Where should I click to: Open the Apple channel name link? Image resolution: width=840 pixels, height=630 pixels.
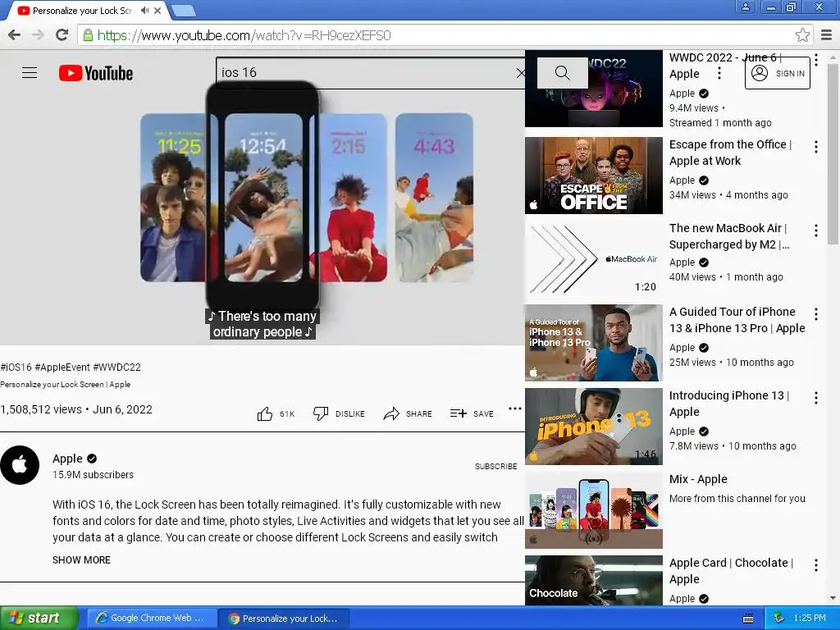tap(67, 459)
